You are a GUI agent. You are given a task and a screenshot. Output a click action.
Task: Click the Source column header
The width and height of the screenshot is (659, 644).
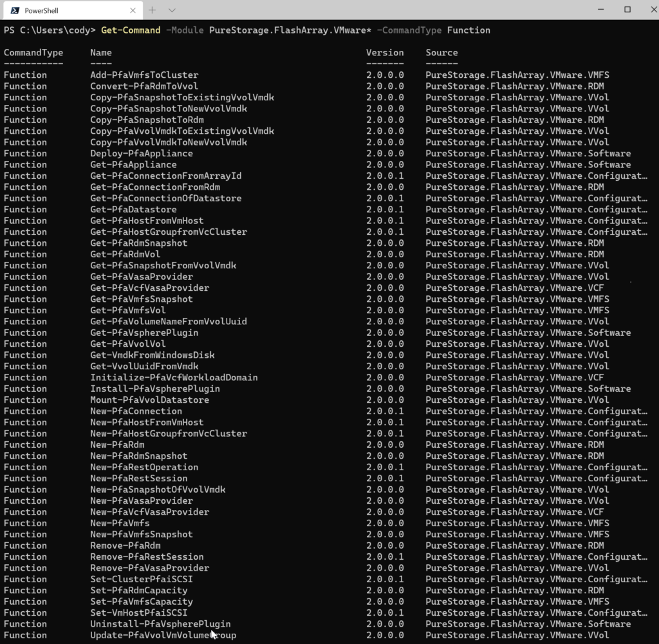coord(441,53)
